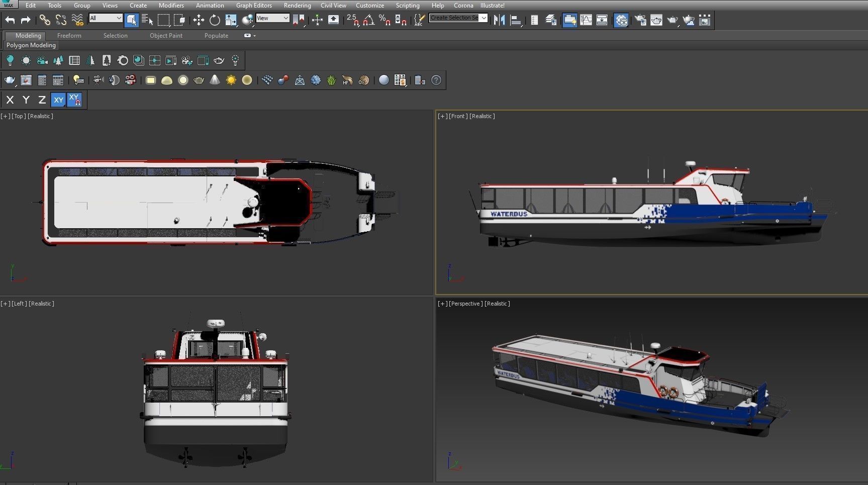Open the 3ds Max application logo menu
Image resolution: width=868 pixels, height=485 pixels.
click(x=9, y=5)
